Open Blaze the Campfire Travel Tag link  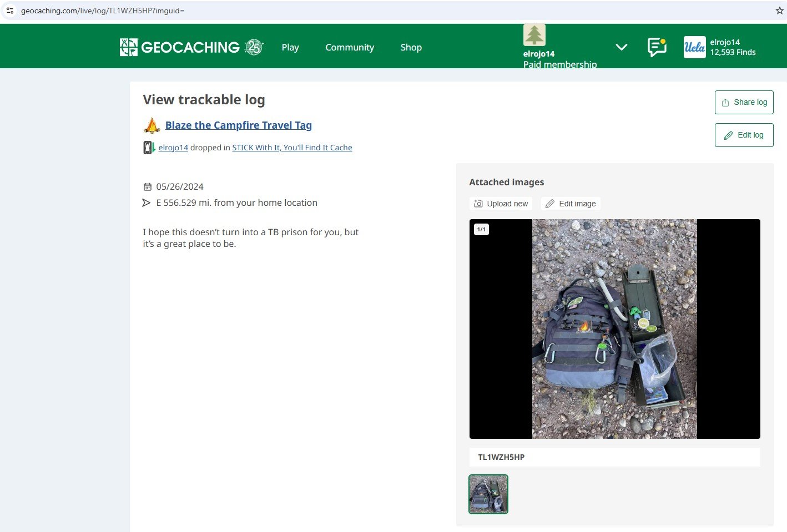pyautogui.click(x=239, y=125)
